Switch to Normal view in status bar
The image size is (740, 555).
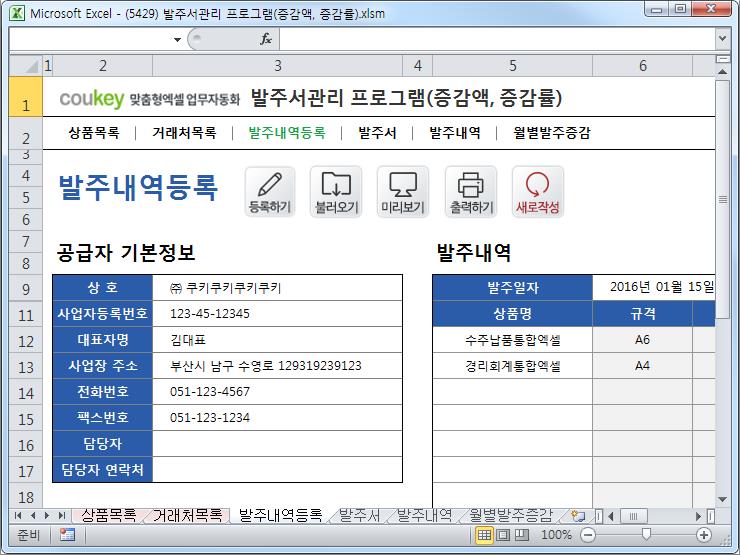pos(484,535)
